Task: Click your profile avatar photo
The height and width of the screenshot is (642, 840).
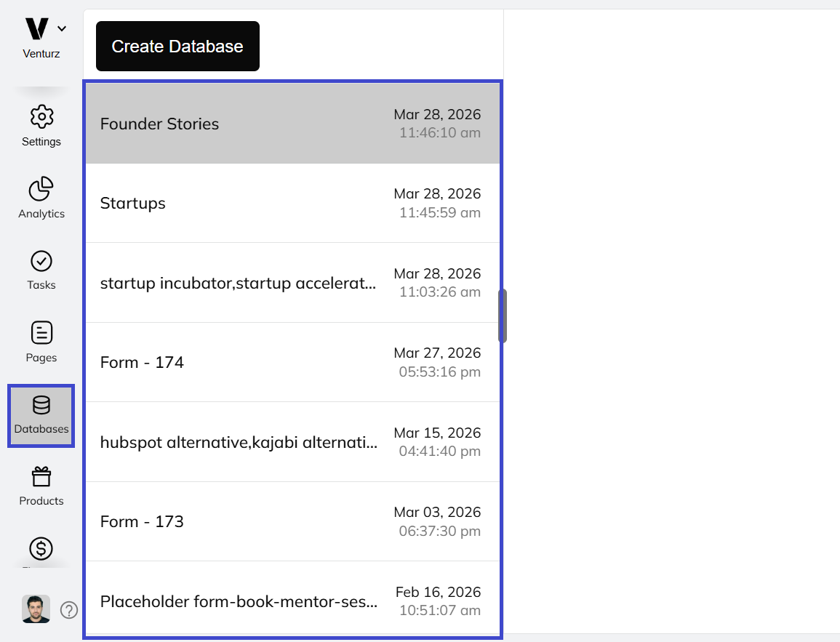Action: 36,609
